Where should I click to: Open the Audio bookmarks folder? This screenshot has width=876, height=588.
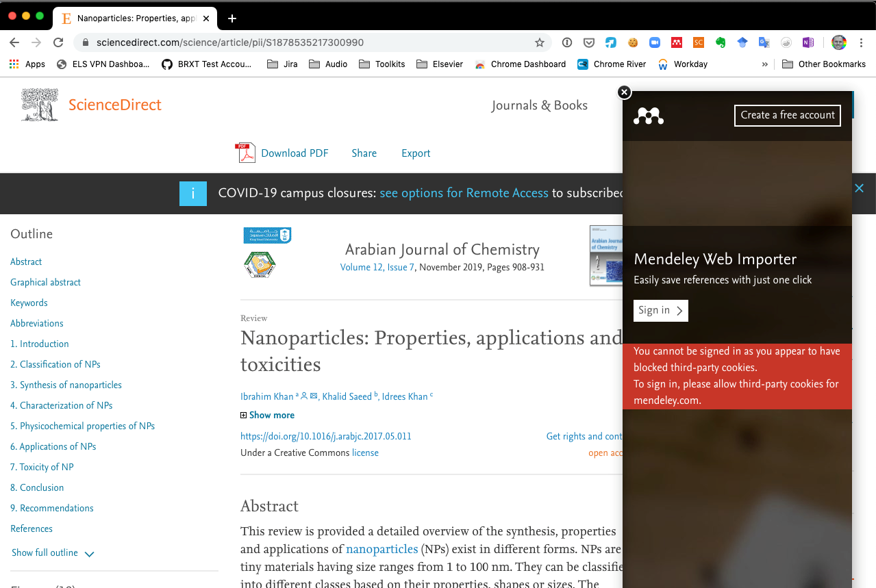tap(328, 64)
